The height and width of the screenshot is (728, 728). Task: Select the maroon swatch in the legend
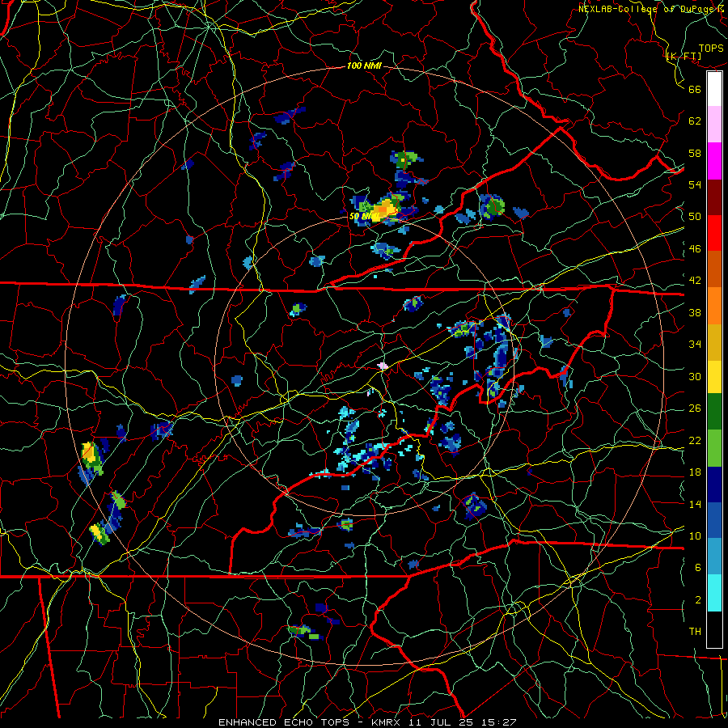[714, 197]
